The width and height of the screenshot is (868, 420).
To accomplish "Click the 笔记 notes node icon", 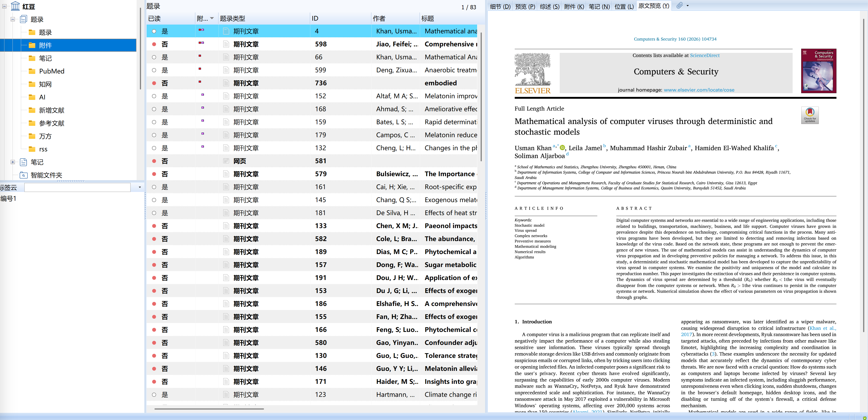I will tap(24, 162).
